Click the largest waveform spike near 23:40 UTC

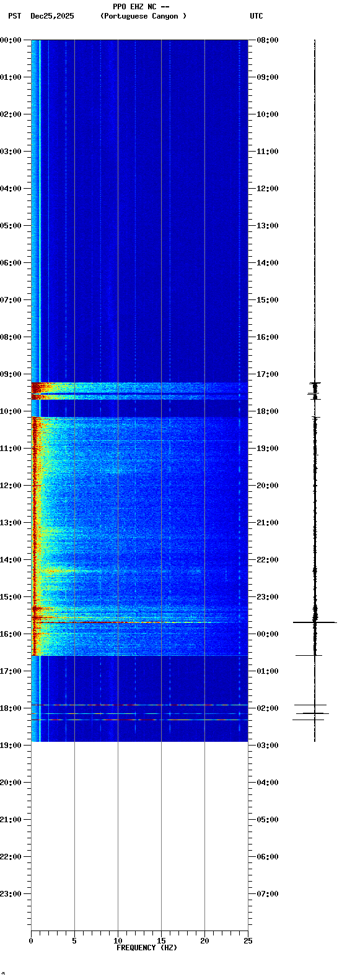[315, 622]
